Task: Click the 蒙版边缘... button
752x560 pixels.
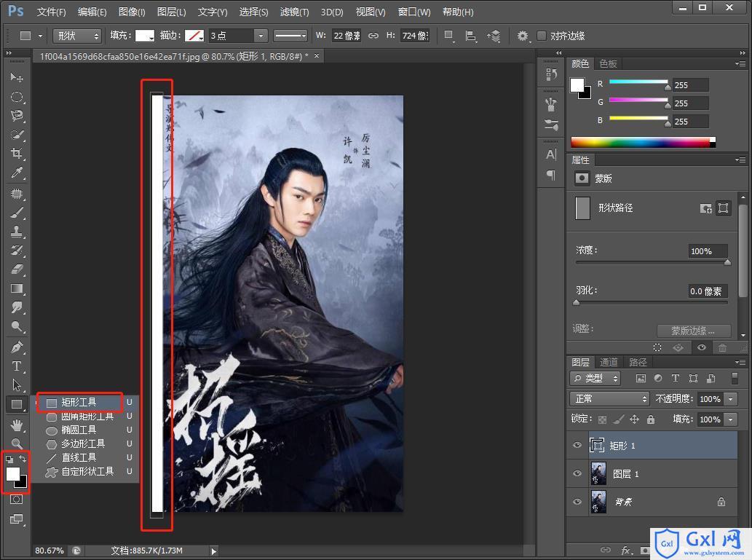Action: point(694,331)
